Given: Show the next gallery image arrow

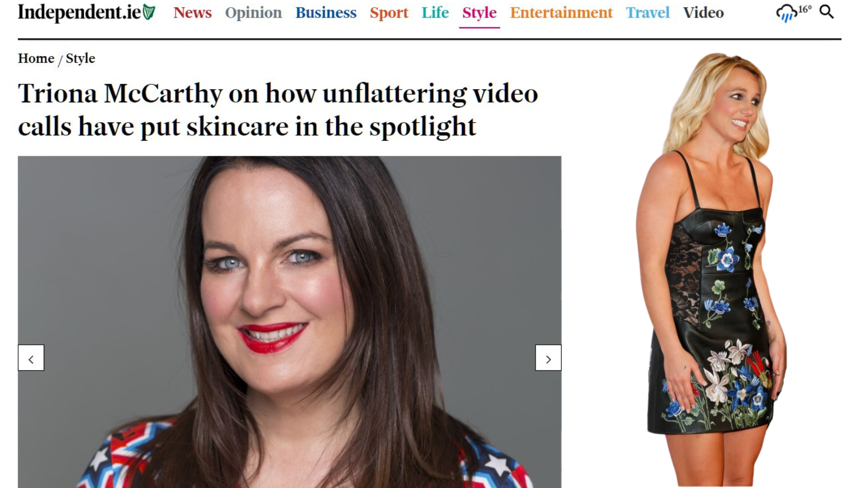Looking at the screenshot, I should (x=548, y=357).
